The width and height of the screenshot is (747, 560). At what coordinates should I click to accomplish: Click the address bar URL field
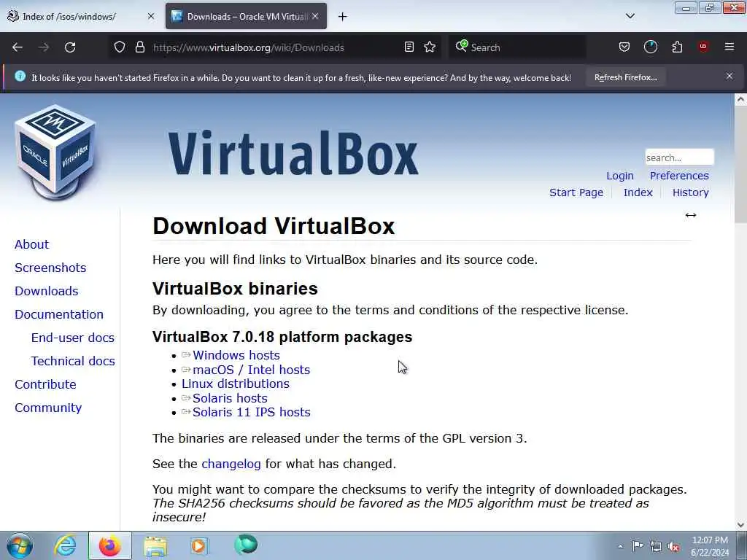click(x=276, y=47)
